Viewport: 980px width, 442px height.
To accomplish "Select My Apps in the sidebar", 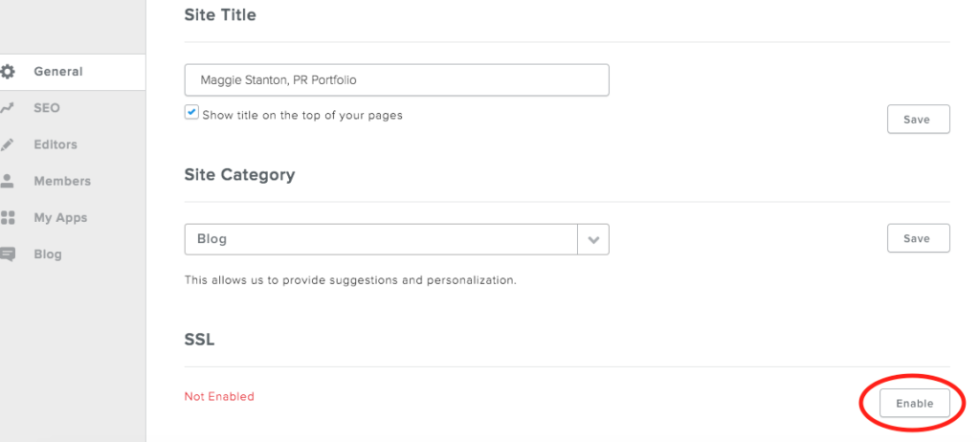I will pos(60,218).
